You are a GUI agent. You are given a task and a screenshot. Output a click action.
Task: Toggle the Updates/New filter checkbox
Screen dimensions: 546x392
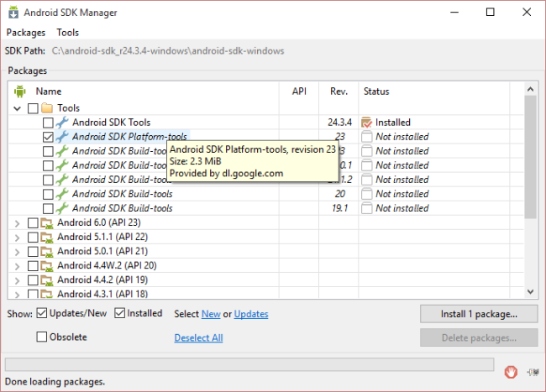(x=42, y=313)
